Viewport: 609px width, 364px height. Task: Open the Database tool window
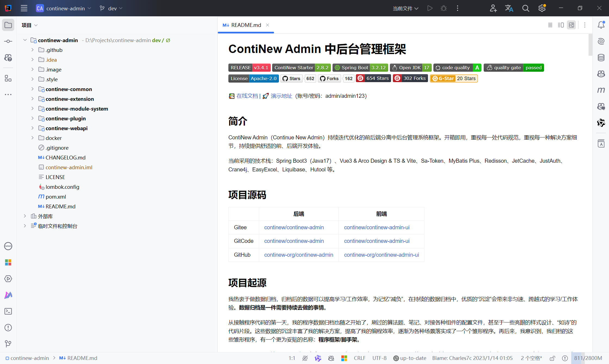pos(601,57)
